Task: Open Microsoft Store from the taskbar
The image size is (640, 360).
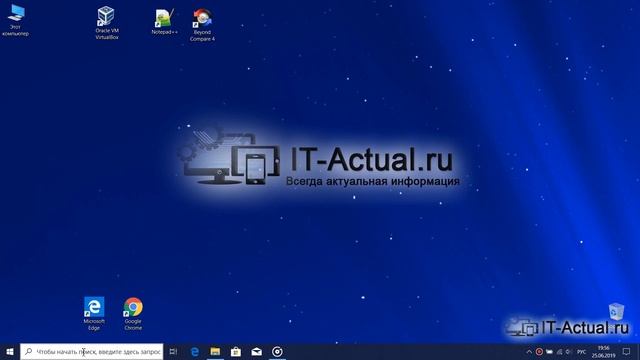Action: 236,351
